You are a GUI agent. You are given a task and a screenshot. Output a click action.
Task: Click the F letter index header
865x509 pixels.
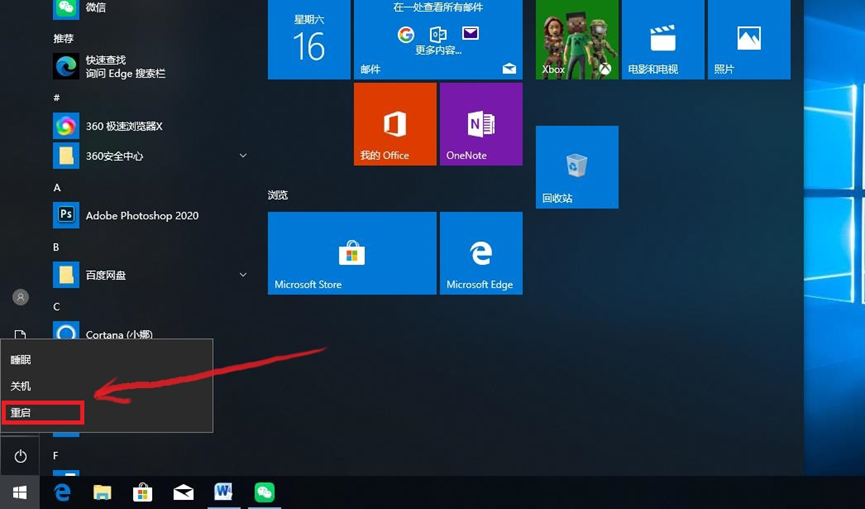click(x=56, y=456)
